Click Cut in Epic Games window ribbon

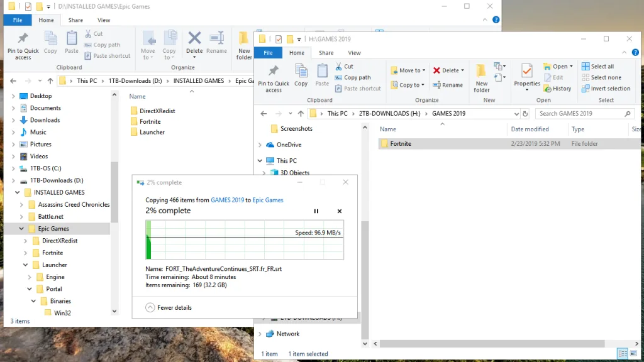click(x=94, y=34)
